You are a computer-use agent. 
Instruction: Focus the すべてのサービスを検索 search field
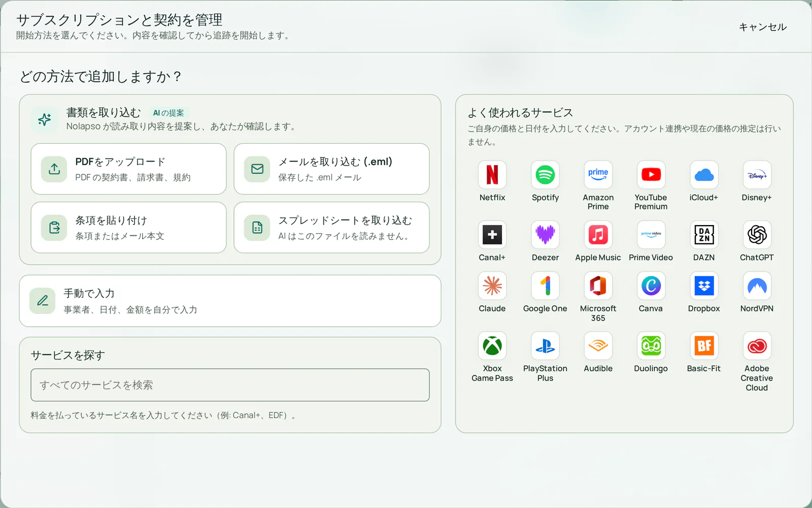tap(230, 385)
